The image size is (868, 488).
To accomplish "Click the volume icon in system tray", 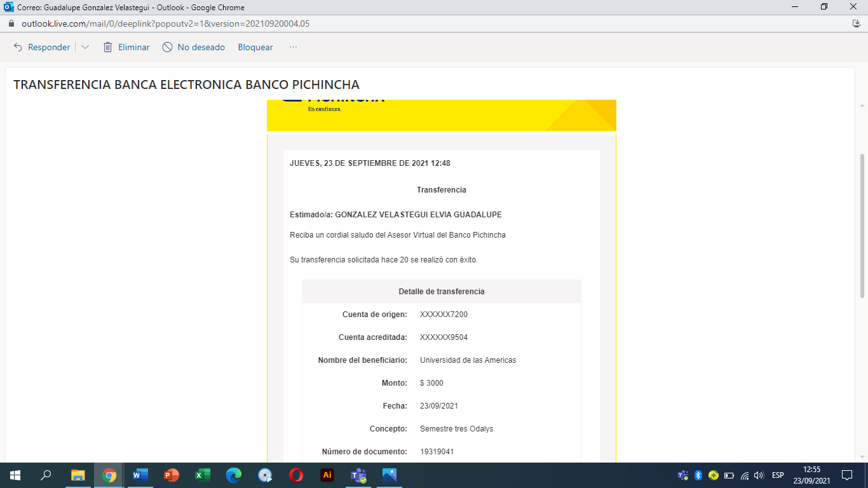I will coord(759,475).
